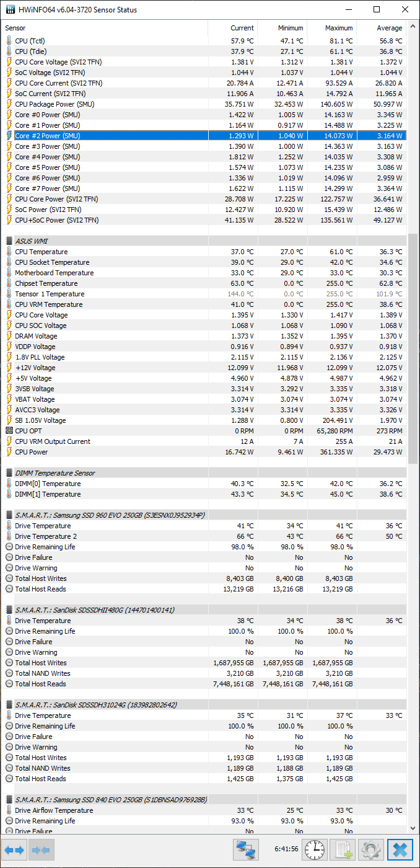Click lightning icon beside CPU VRM Output Current

pyautogui.click(x=9, y=441)
